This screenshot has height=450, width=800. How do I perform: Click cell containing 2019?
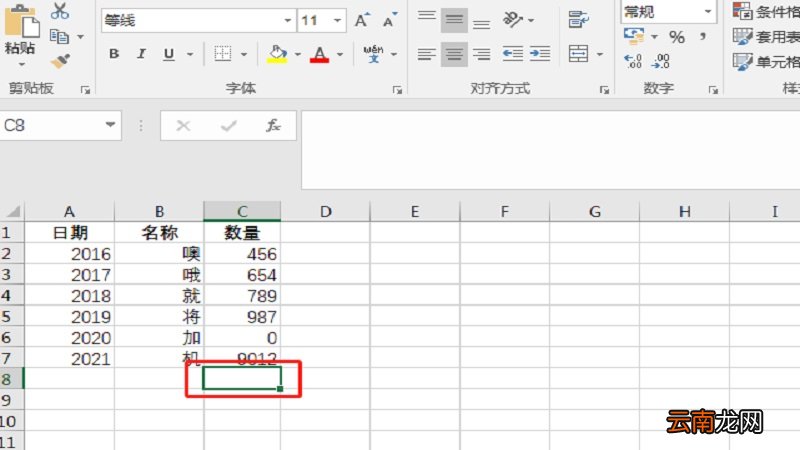click(69, 316)
